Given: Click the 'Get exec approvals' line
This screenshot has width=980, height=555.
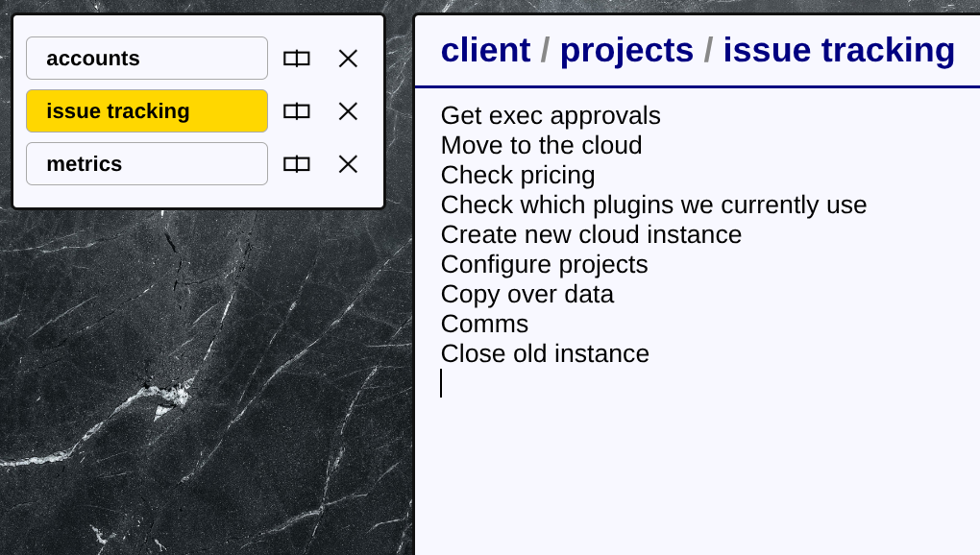Looking at the screenshot, I should point(551,115).
